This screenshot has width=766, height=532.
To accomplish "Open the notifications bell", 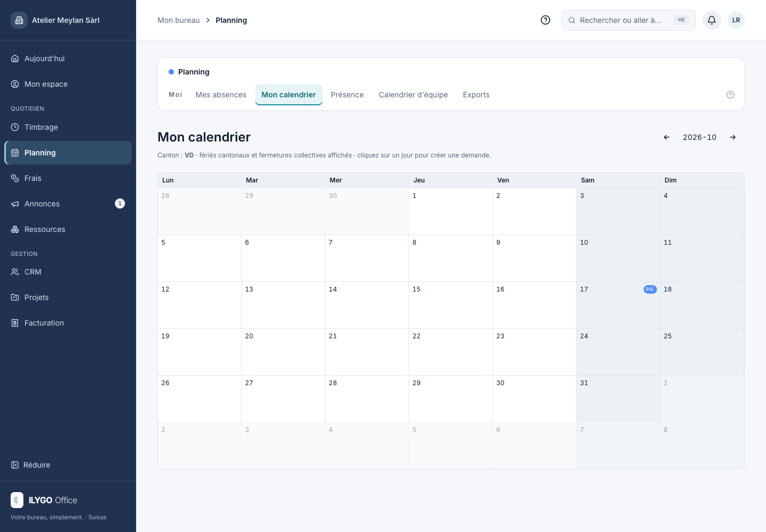I will tap(712, 20).
